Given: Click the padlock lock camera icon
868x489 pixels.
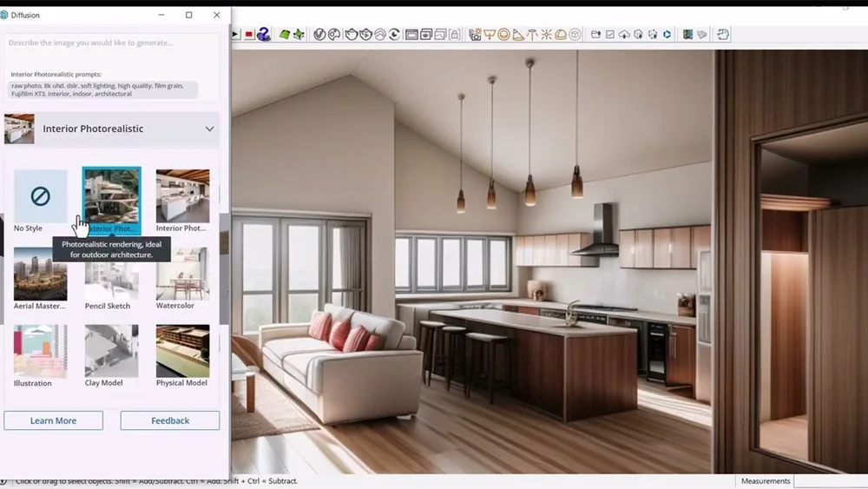Looking at the screenshot, I should (455, 35).
